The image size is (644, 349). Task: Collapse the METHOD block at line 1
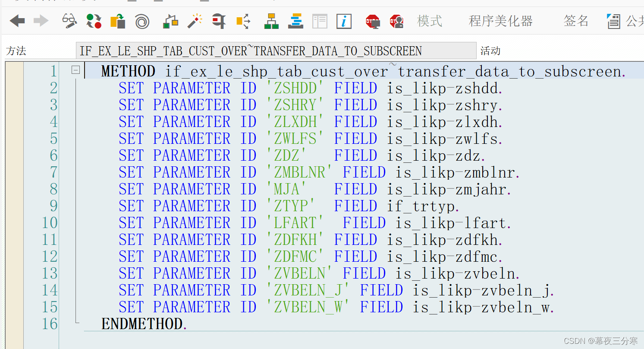click(75, 70)
